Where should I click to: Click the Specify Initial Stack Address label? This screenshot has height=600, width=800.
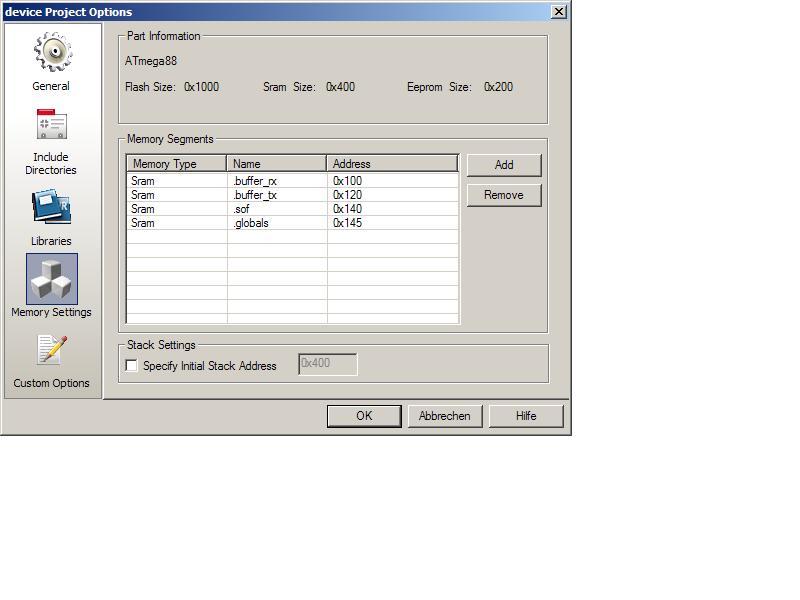210,366
